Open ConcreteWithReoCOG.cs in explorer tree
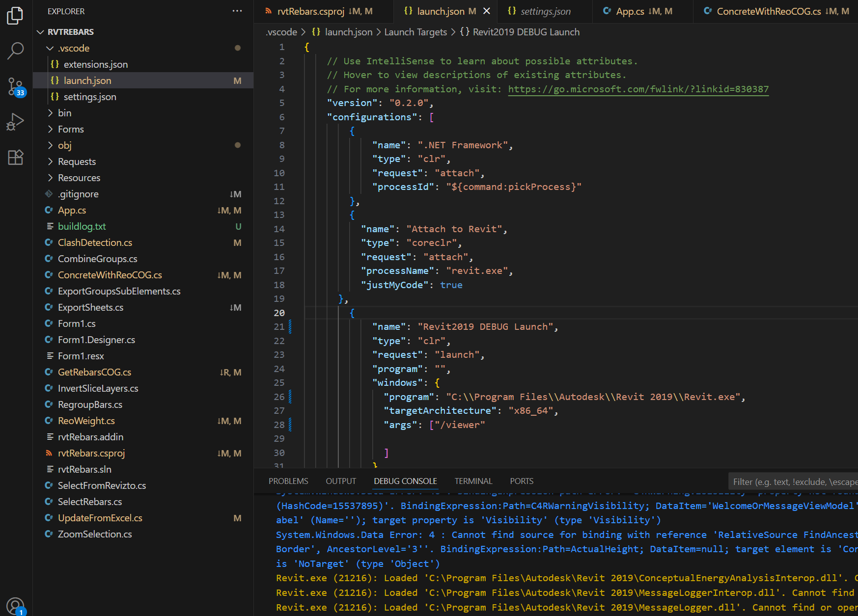The height and width of the screenshot is (616, 858). pos(143,275)
